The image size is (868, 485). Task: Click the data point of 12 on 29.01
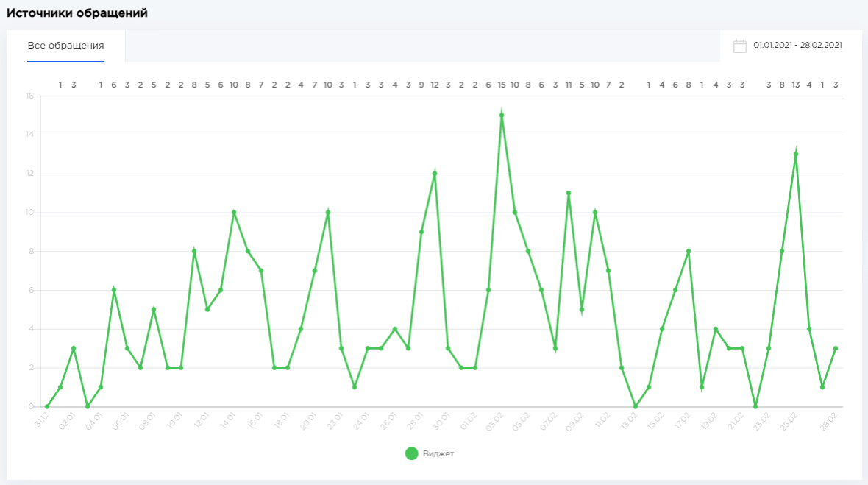pos(435,174)
